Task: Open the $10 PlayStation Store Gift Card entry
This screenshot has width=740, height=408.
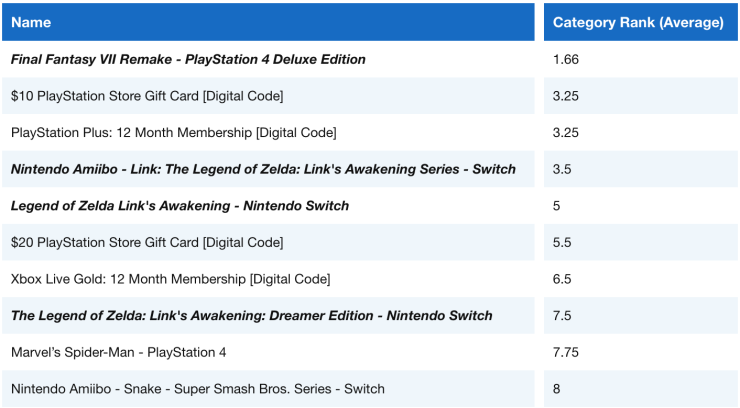Action: pyautogui.click(x=147, y=96)
